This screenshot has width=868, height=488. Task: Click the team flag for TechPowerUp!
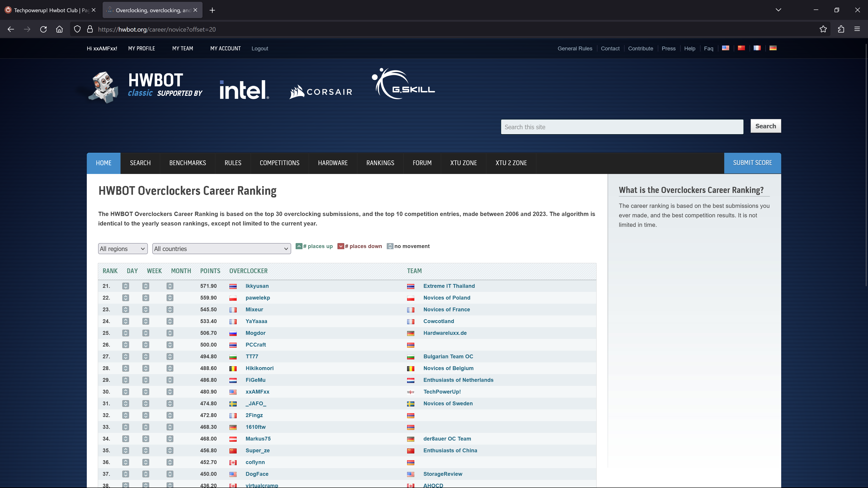[410, 392]
